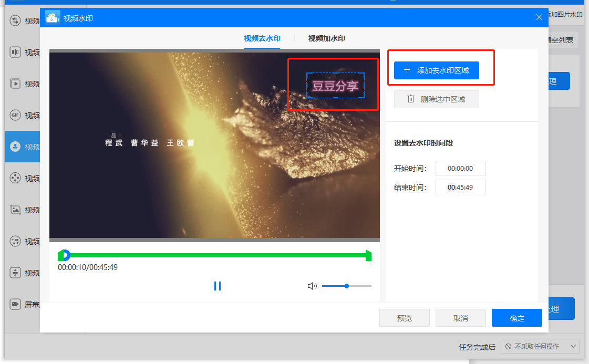
Task: Click the blue playhead on the timeline
Action: pos(66,255)
